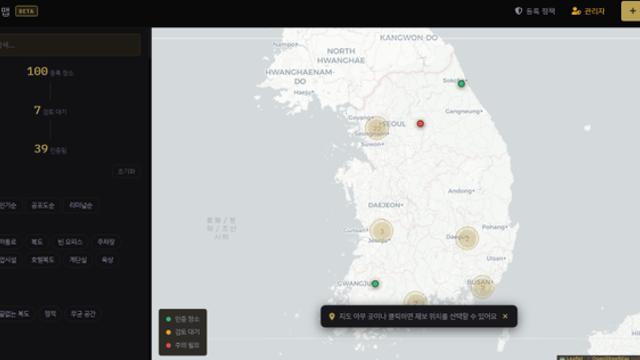640x360 pixels.
Task: Toggle the 주차장 filter chip
Action: [106, 242]
